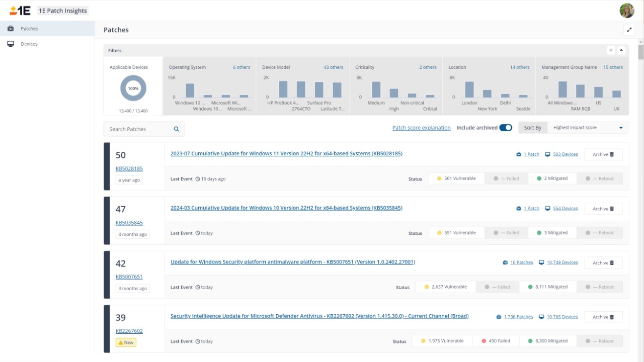Open KB5028185 link
644x362 pixels.
(129, 168)
